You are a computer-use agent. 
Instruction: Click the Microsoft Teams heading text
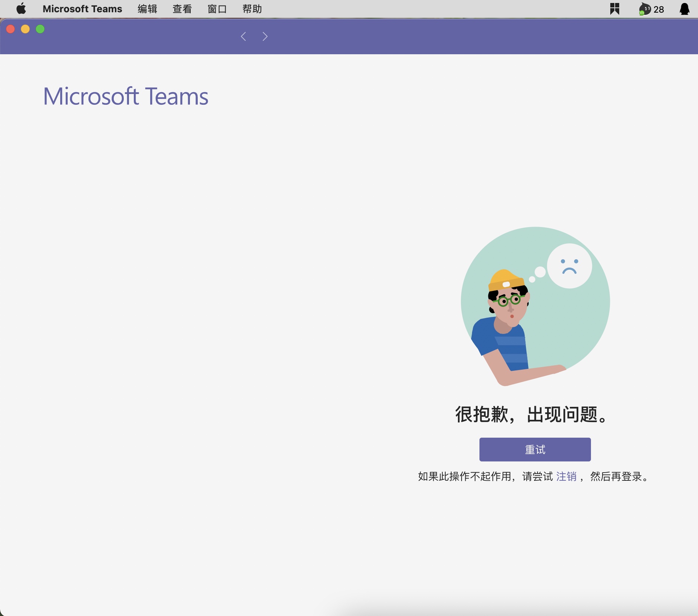[126, 96]
